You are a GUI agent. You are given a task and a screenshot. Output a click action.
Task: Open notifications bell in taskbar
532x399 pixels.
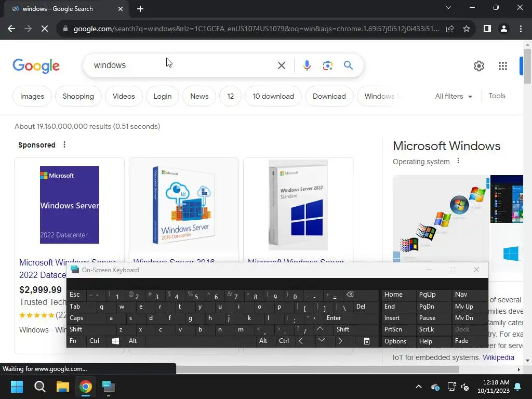[x=518, y=387]
